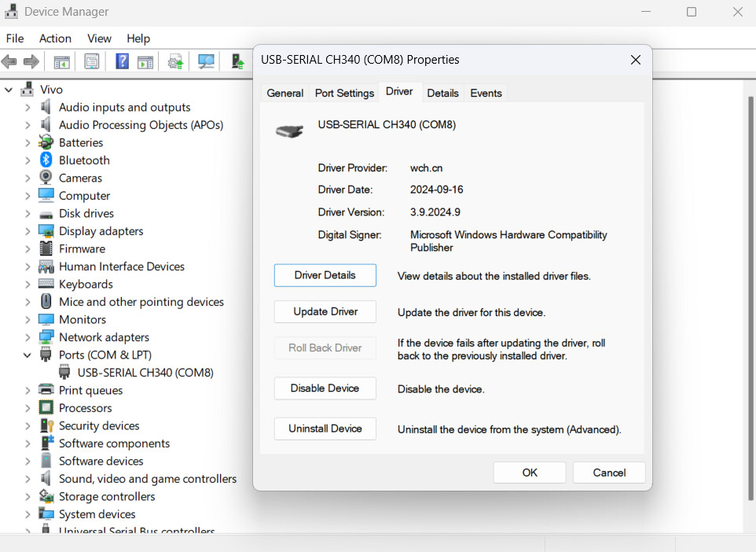Click the Scan for hardware changes icon
Image resolution: width=756 pixels, height=552 pixels.
(207, 62)
